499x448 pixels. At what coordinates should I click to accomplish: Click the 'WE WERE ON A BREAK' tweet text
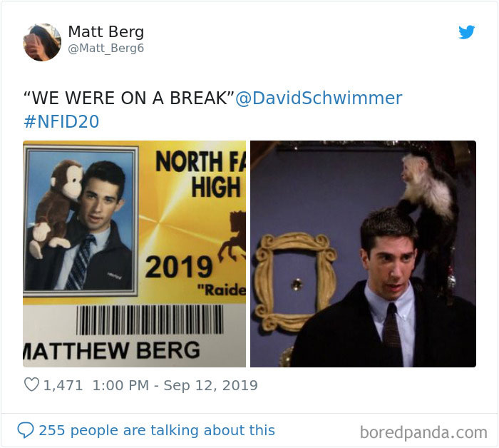pyautogui.click(x=129, y=98)
